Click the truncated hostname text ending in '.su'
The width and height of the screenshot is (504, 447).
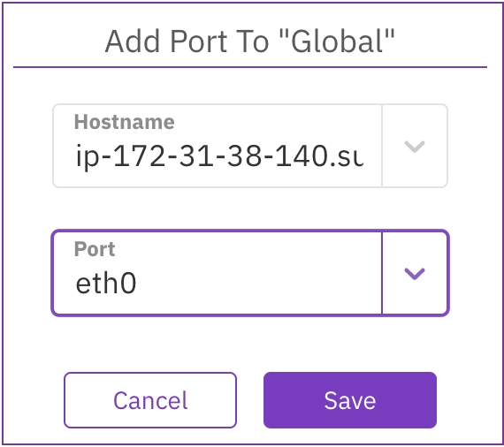(x=219, y=156)
